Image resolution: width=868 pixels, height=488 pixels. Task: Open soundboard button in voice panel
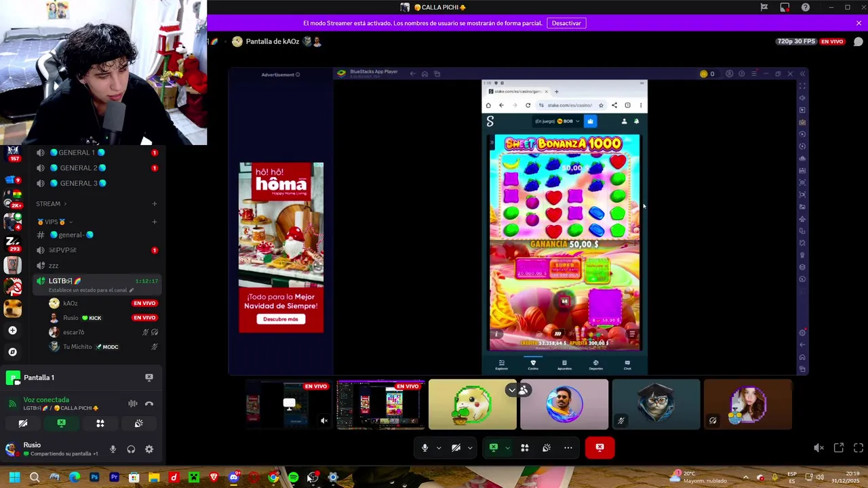coord(138,424)
